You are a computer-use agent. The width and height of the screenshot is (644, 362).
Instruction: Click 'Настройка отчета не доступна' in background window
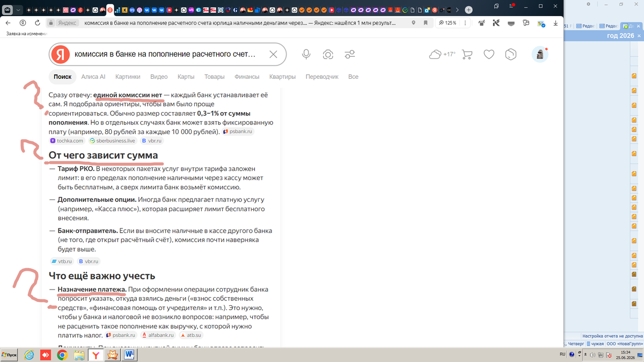[x=612, y=336]
